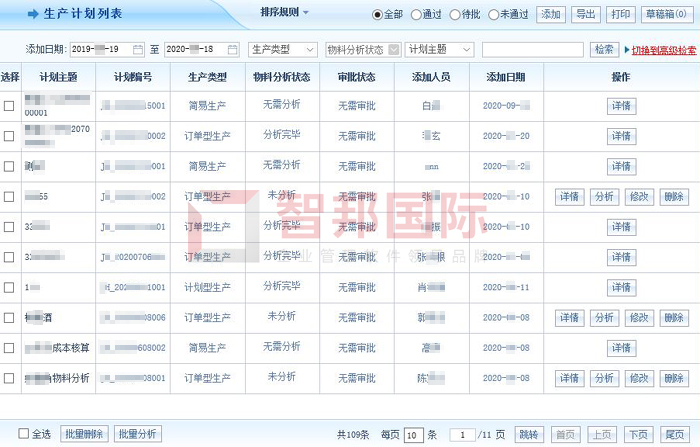Click the arrow icon beside 生产计划列表 title
This screenshot has width=700, height=447.
(x=32, y=14)
